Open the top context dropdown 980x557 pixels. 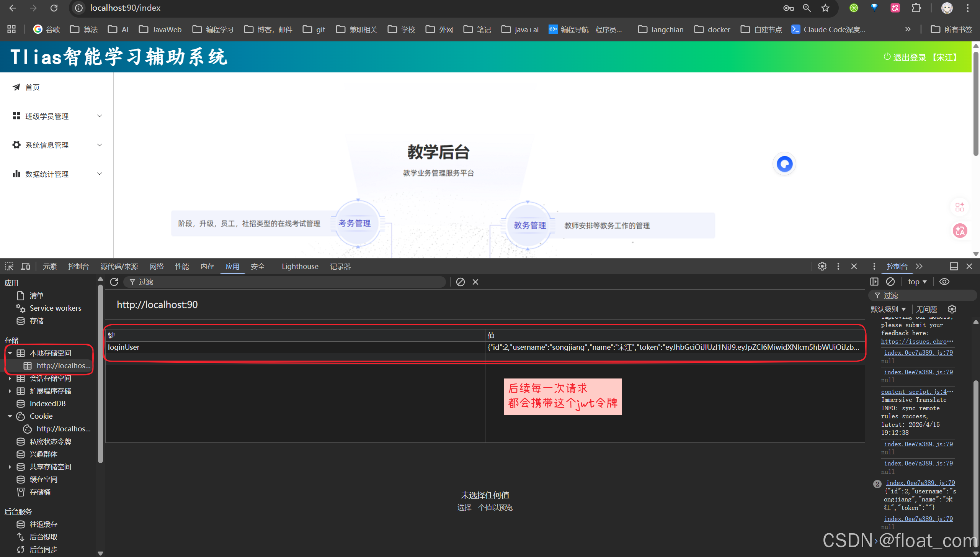click(917, 282)
